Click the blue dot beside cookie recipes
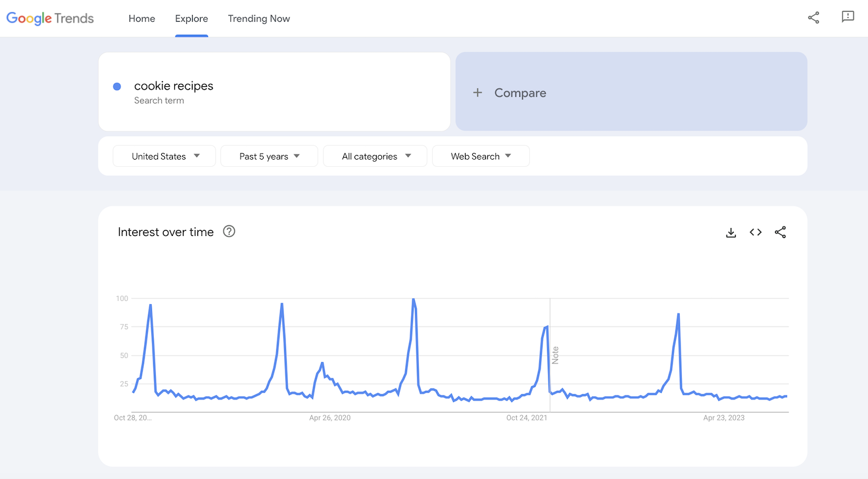Screen dimensions: 868x479 (117, 87)
